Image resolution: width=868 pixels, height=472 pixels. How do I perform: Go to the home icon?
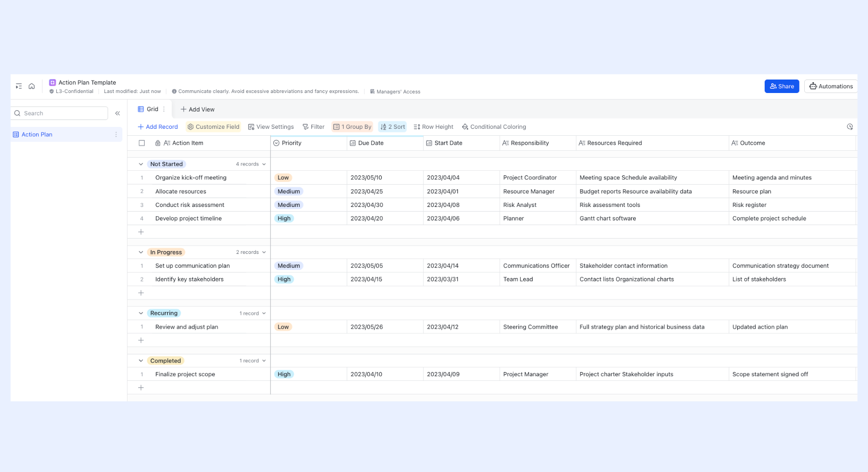[x=32, y=86]
